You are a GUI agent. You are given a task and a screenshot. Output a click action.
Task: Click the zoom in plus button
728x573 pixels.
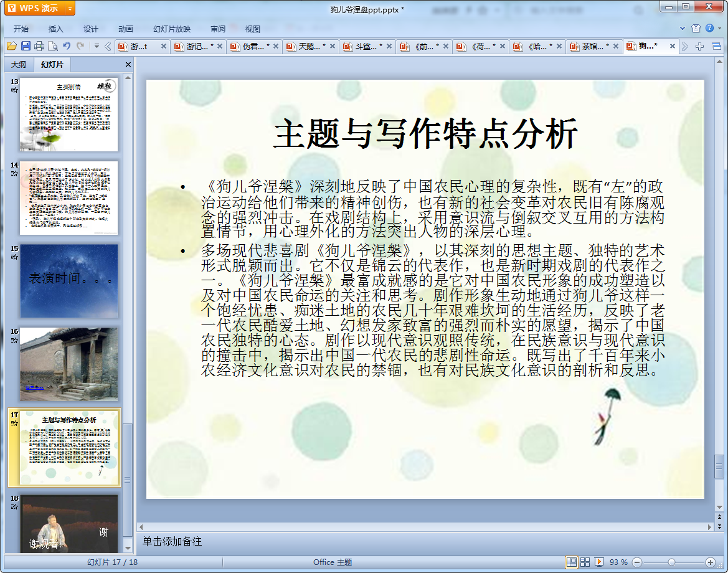[710, 562]
